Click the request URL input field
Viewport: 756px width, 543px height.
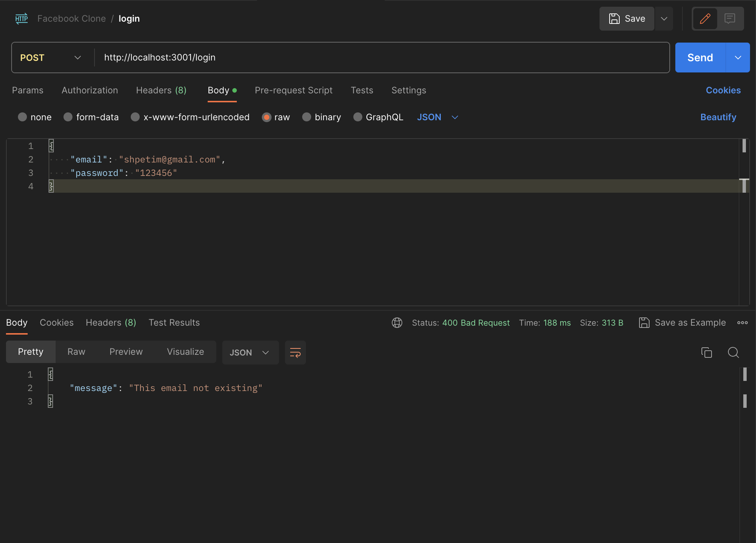pyautogui.click(x=381, y=58)
